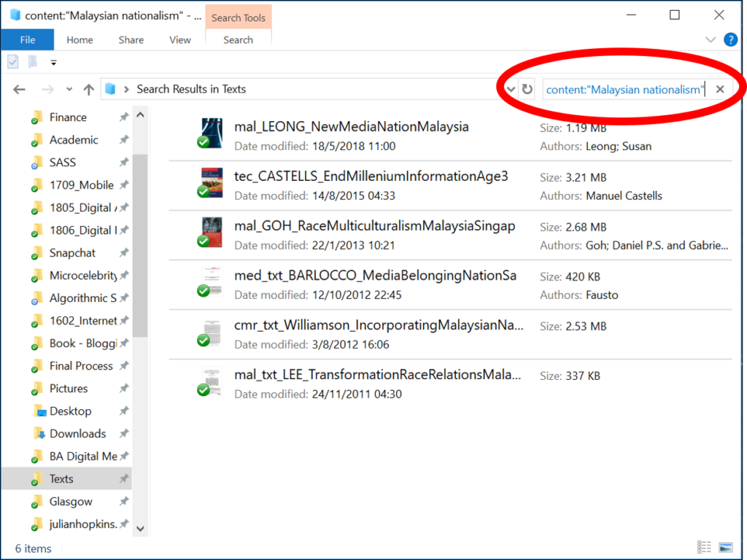Image resolution: width=747 pixels, height=560 pixels.
Task: Click the pin icon beside Downloads
Action: pos(124,433)
